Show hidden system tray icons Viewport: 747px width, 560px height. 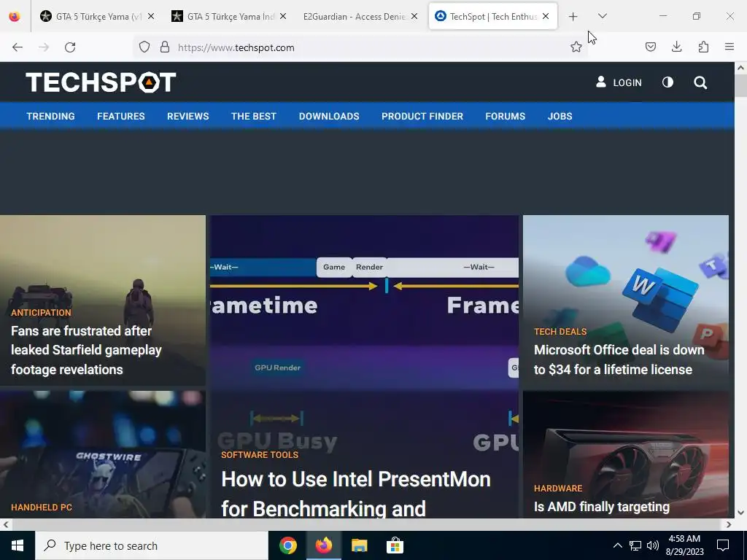point(617,545)
